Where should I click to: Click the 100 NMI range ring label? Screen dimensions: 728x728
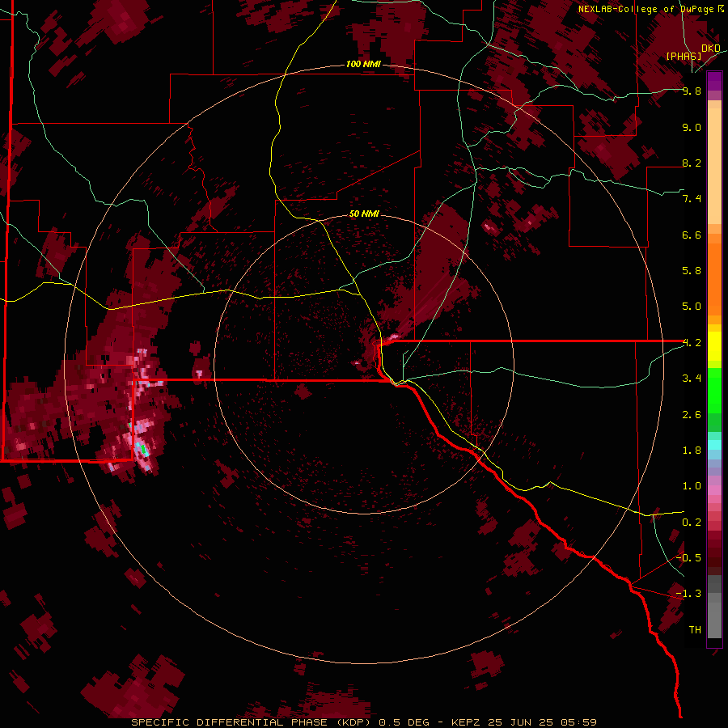[x=363, y=64]
